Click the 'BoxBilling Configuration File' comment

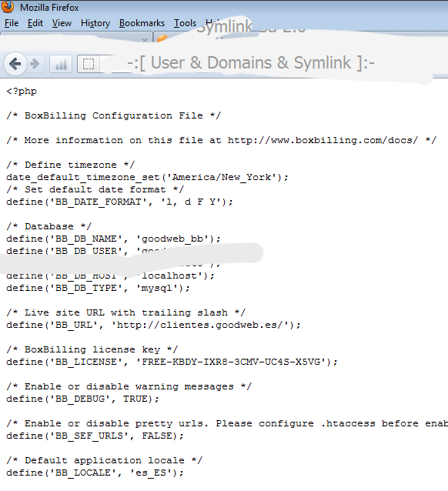pos(113,115)
